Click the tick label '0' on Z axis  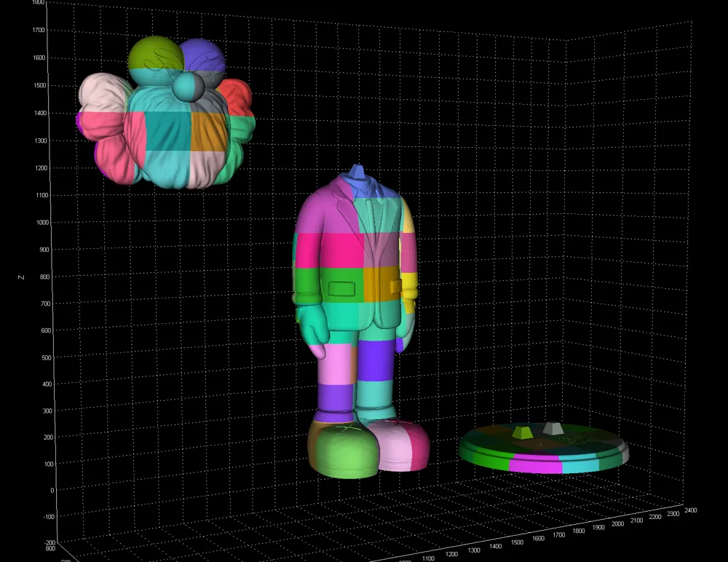click(52, 490)
